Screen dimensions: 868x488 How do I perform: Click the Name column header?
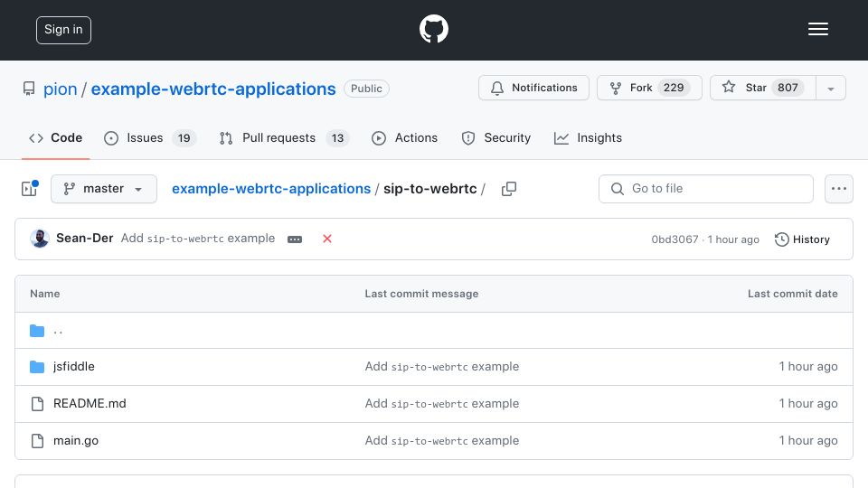[45, 294]
